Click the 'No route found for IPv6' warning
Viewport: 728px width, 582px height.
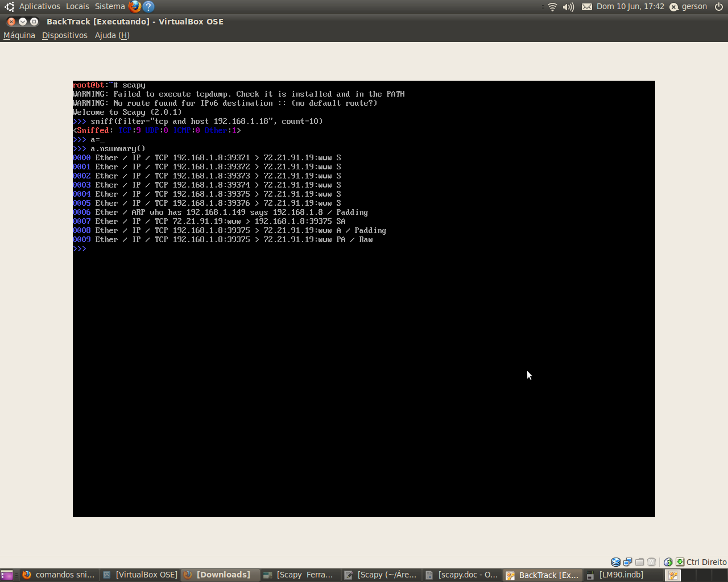[x=225, y=103]
